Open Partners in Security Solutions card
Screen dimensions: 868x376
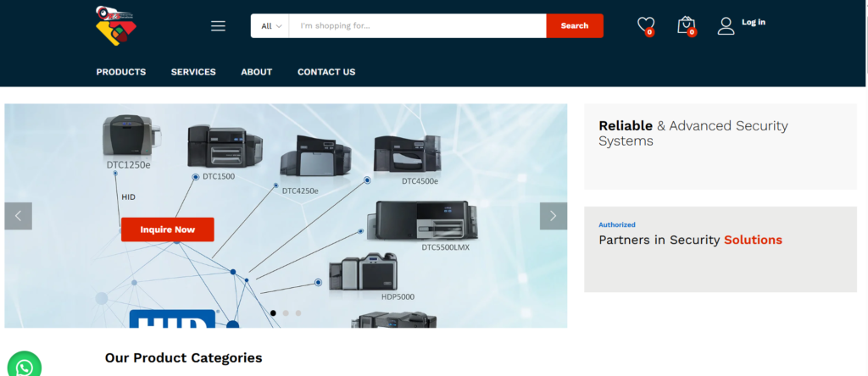pyautogui.click(x=721, y=249)
